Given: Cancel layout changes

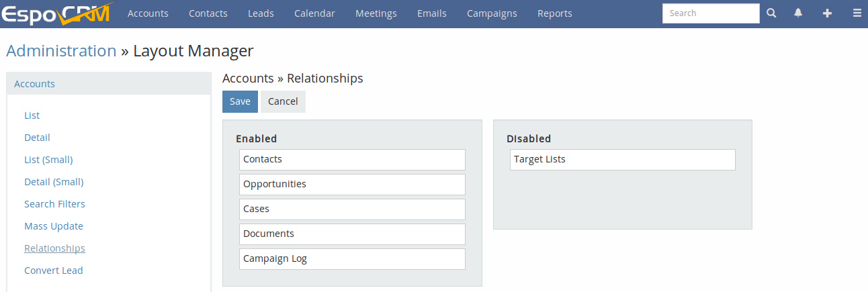Looking at the screenshot, I should coord(283,101).
